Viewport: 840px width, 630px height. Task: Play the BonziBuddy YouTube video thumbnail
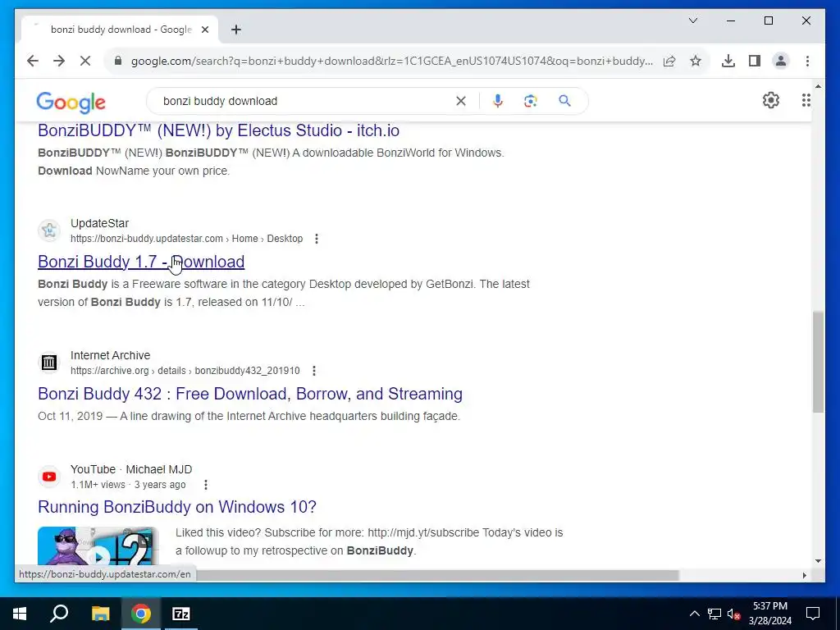tap(98, 546)
